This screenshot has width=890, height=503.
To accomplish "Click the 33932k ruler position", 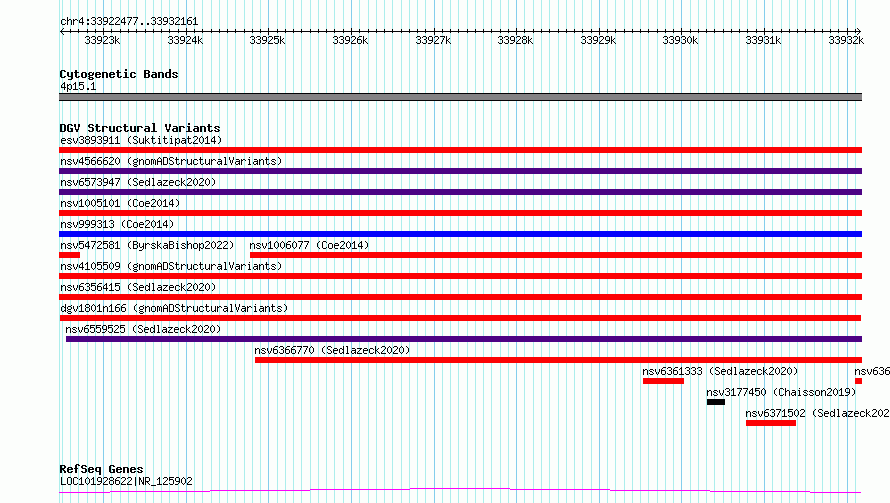I will point(846,40).
